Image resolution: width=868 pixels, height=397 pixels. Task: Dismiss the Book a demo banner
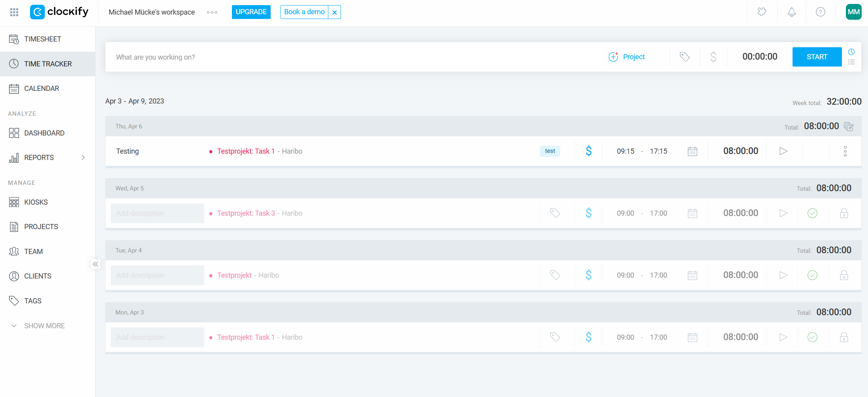point(335,12)
